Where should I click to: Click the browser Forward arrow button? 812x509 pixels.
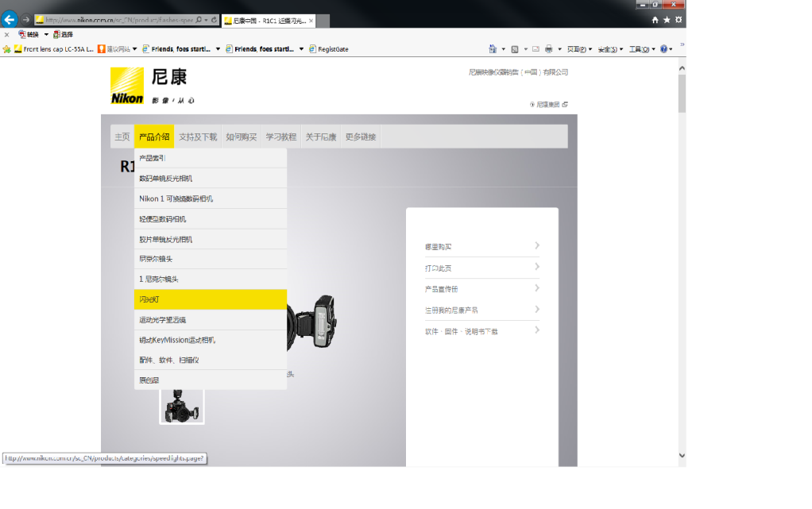coord(26,20)
